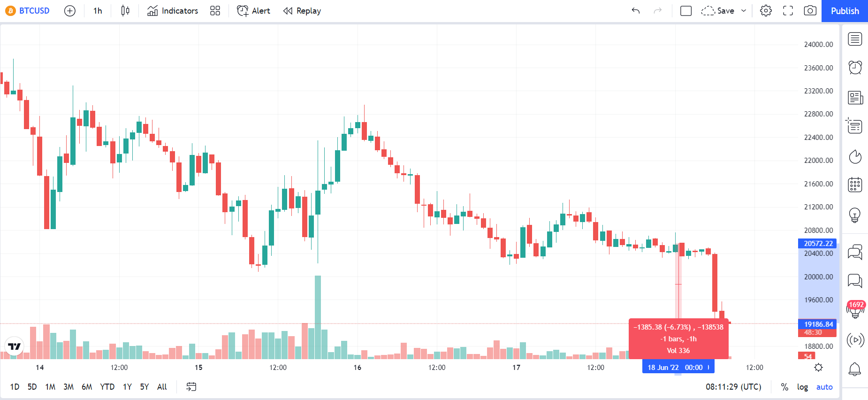Open the Watchlist panel icon
The width and height of the screenshot is (868, 400).
coord(855,39)
